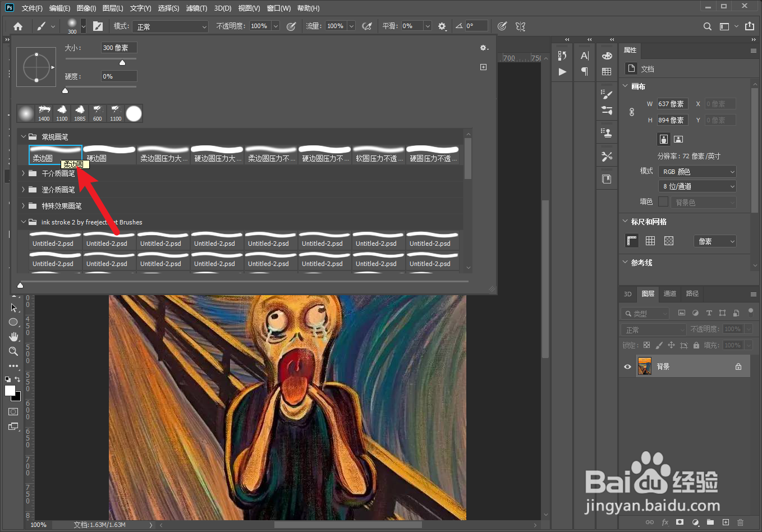Select portrait canvas orientation button

[664, 139]
